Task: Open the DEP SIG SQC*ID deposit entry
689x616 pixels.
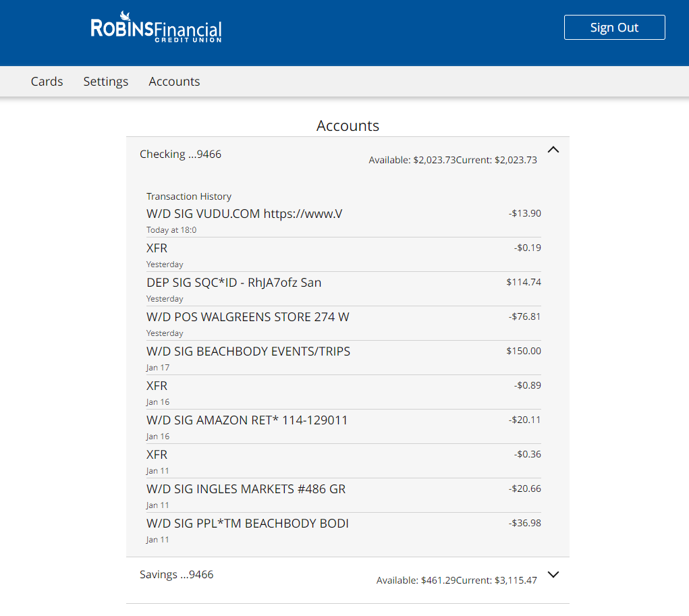Action: click(343, 289)
